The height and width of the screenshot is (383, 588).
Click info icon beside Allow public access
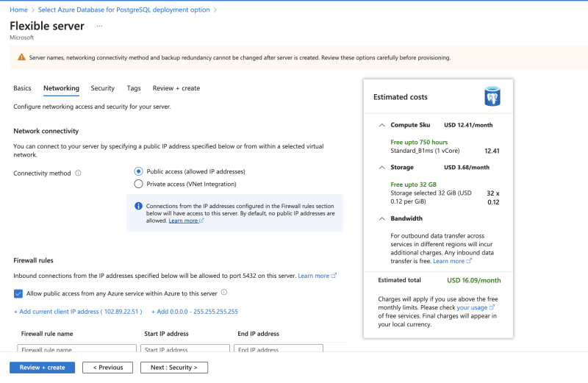(224, 293)
